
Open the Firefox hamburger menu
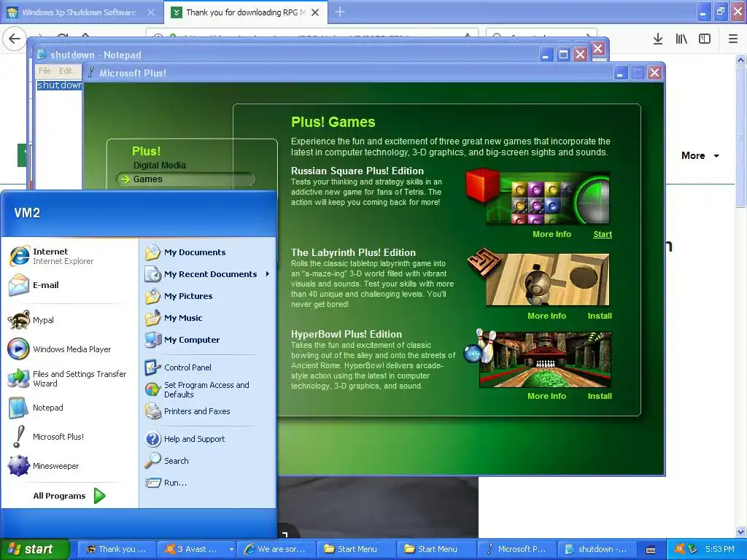pyautogui.click(x=733, y=39)
